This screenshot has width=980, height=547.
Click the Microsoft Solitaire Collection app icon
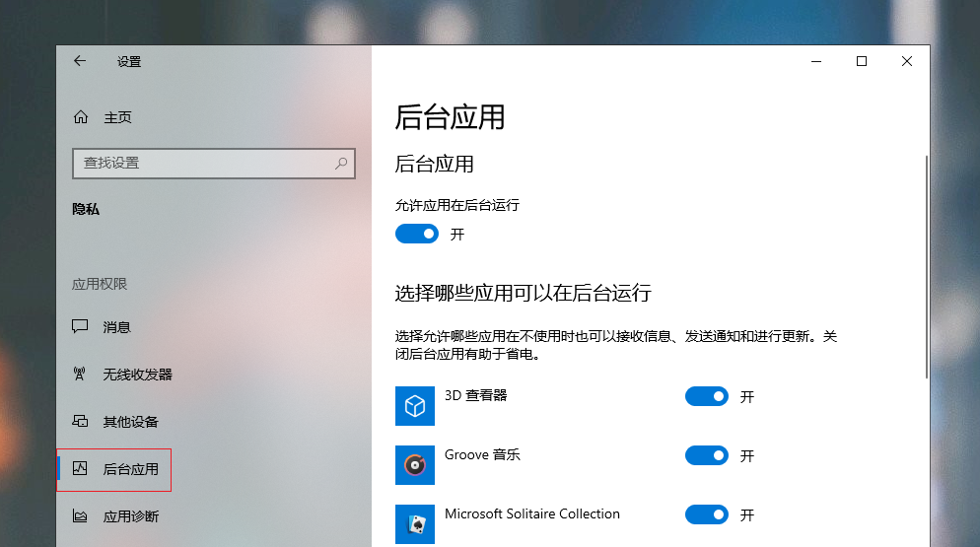pos(415,524)
